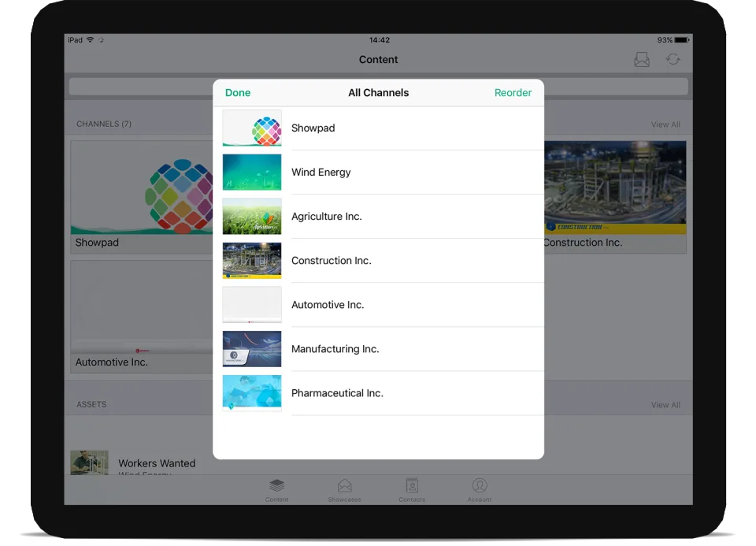
Task: Open the Wind Energy channel row
Action: click(x=379, y=173)
